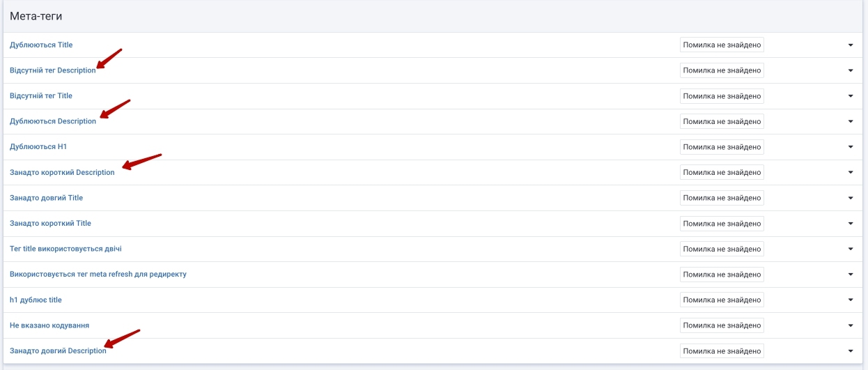The image size is (868, 370).
Task: Click status badge for 'Не вказано кодування'
Action: (x=722, y=325)
